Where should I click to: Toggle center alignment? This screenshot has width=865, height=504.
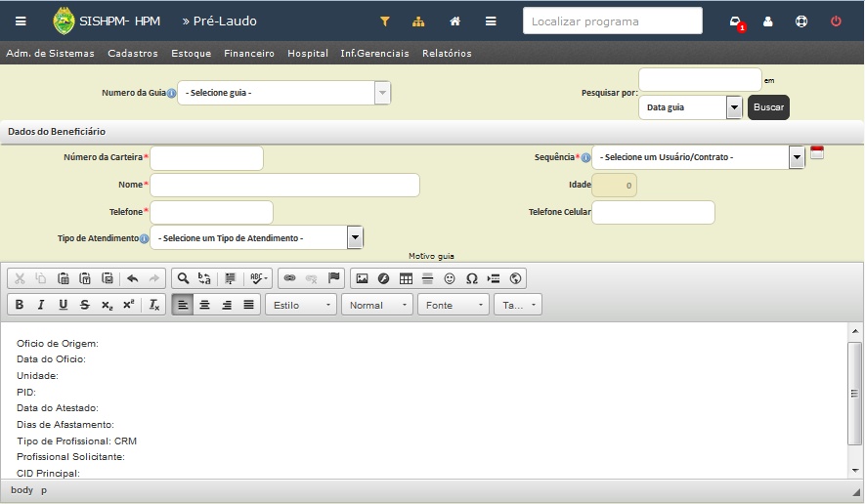204,305
